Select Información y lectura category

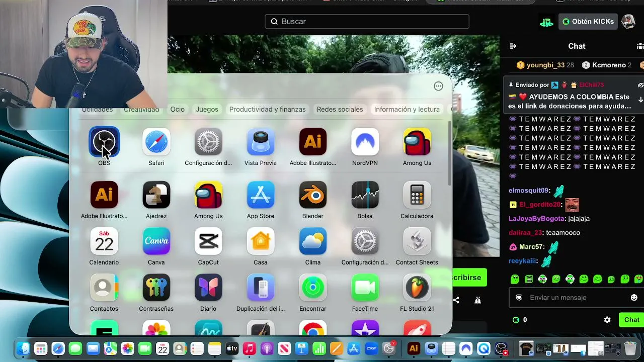[407, 109]
